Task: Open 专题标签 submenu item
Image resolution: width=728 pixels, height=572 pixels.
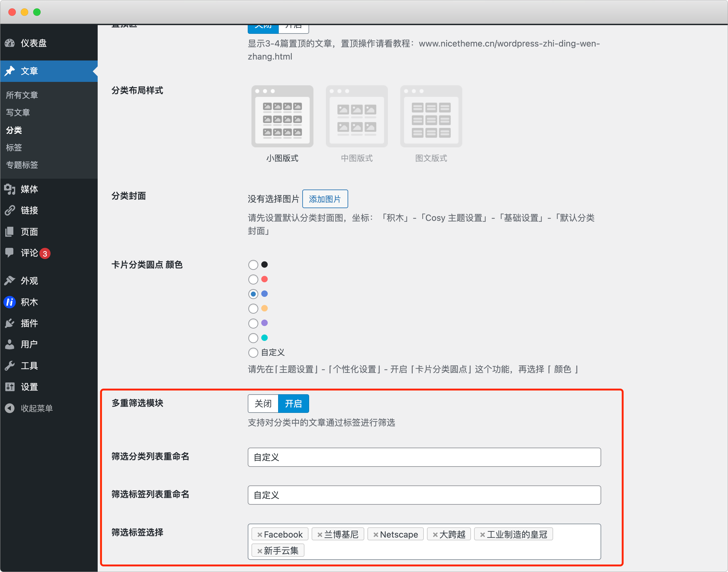Action: 22,165
